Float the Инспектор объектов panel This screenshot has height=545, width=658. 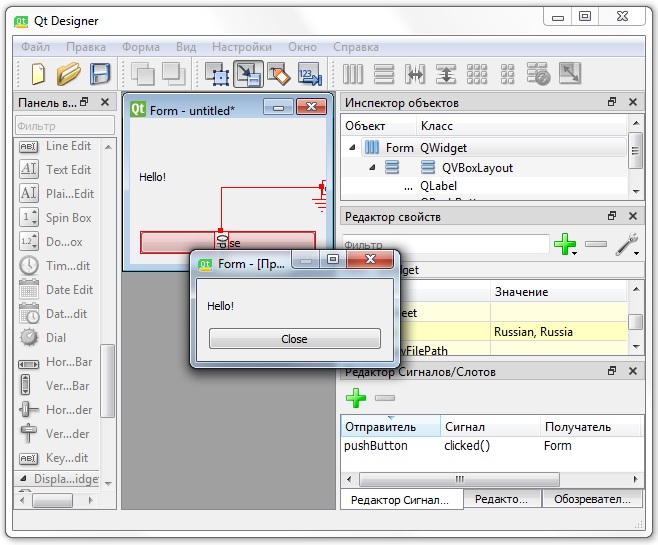(612, 102)
